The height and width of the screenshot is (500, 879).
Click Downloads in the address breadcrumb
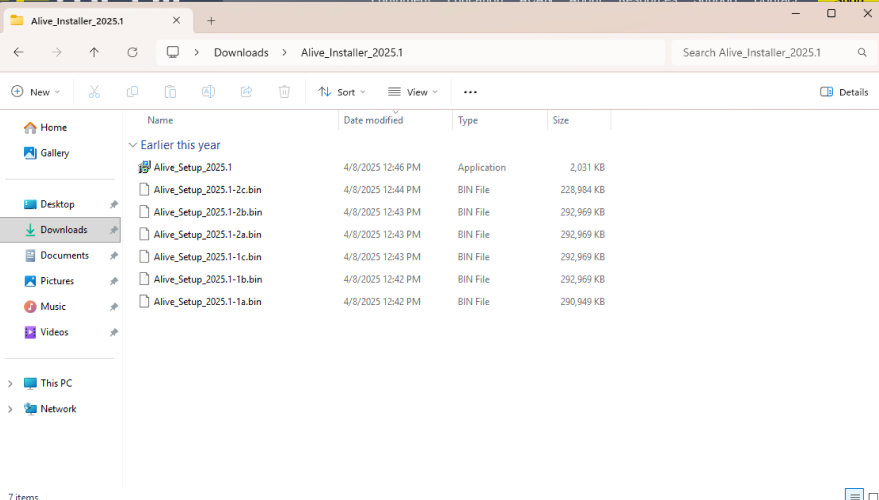[241, 52]
